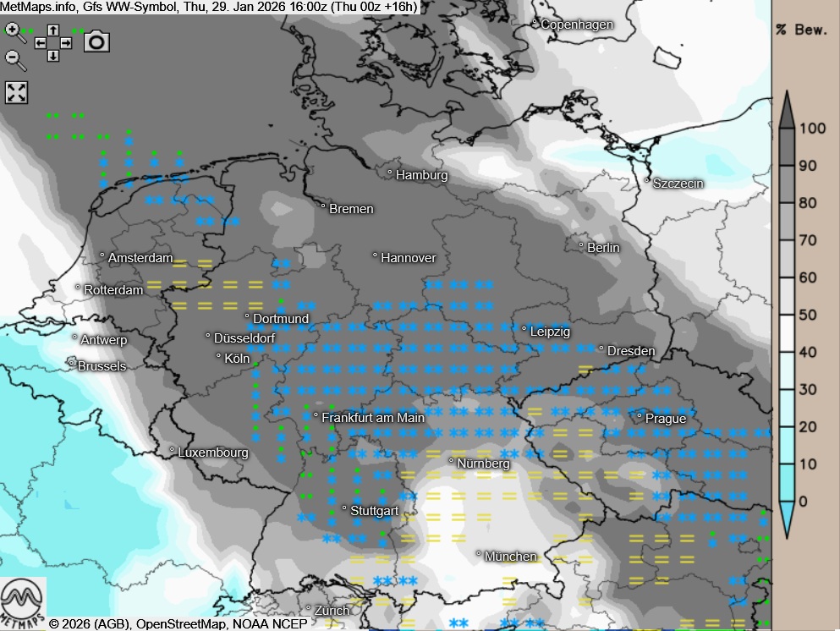Toggle fullscreen with the expand arrows icon
The image size is (840, 631).
17,92
